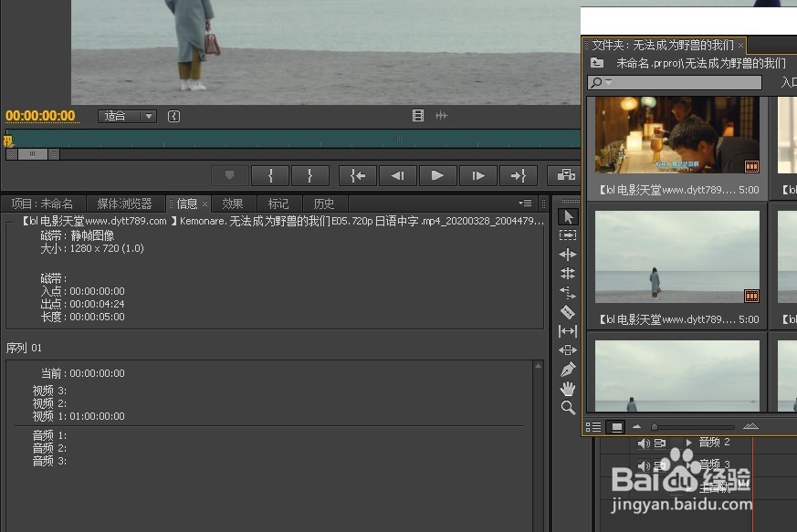The height and width of the screenshot is (532, 797).
Task: Play the source clip
Action: [x=437, y=176]
